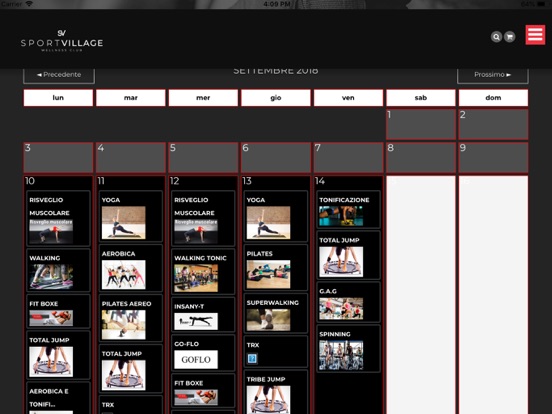
Task: Click TRX missing-image icon on day 13
Action: 252,359
